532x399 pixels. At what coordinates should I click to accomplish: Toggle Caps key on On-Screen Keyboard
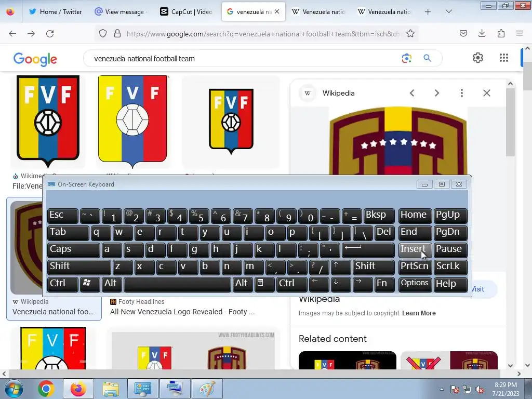pyautogui.click(x=73, y=249)
